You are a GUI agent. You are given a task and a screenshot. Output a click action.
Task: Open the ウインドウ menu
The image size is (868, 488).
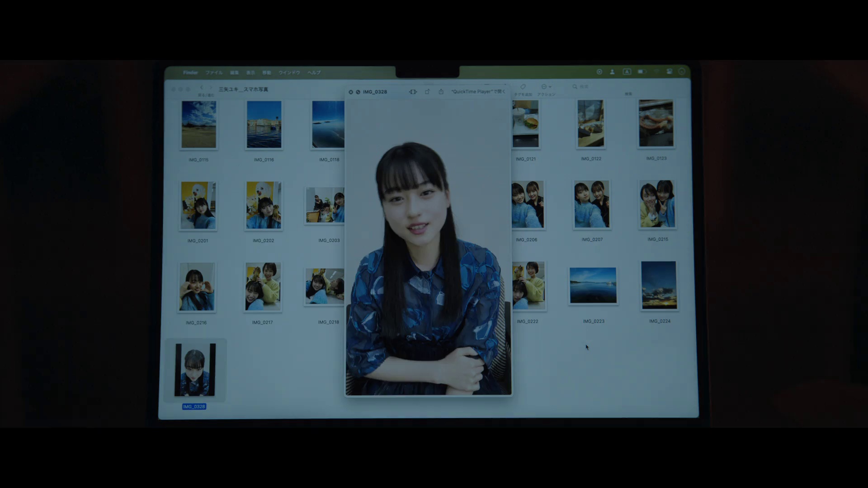pos(289,73)
